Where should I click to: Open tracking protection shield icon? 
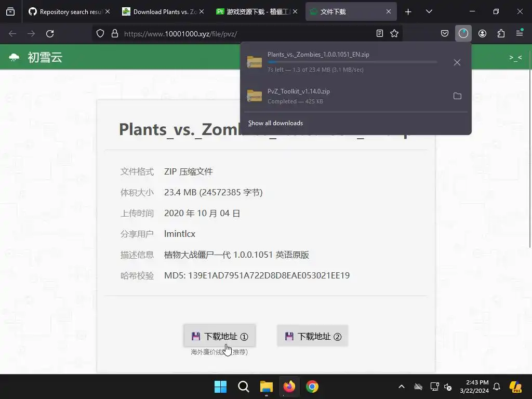[100, 33]
